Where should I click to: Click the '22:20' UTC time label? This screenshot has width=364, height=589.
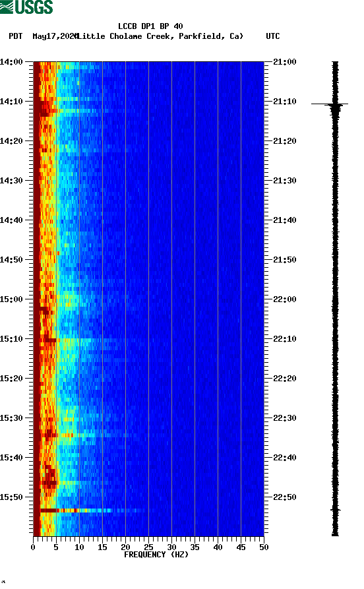[285, 379]
